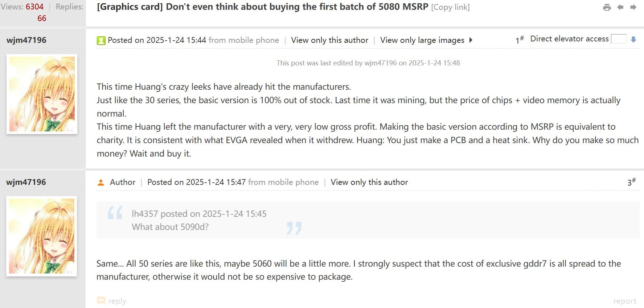The width and height of the screenshot is (644, 308).
Task: Click the first post avatar thumbnail
Action: coord(42,94)
